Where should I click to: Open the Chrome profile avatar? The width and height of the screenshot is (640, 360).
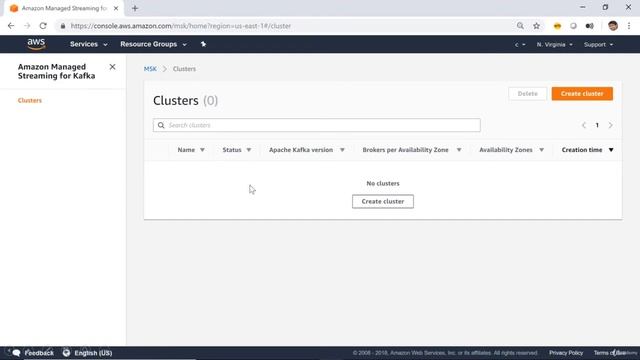point(613,26)
